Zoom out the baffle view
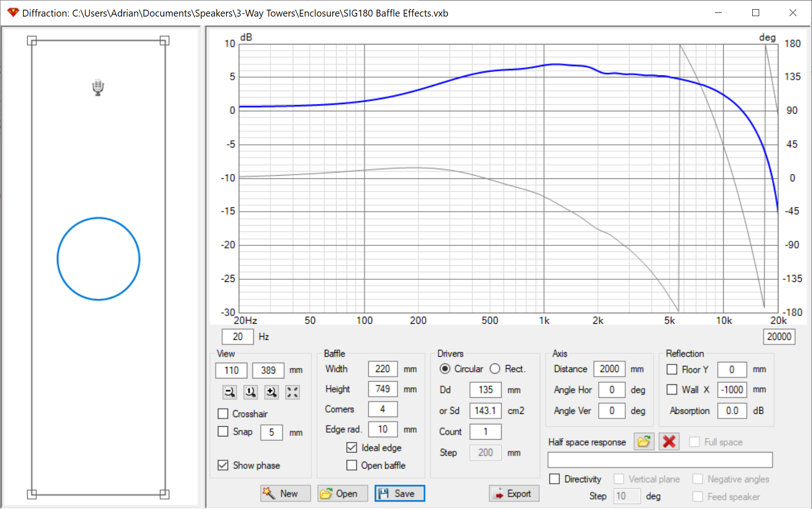The width and height of the screenshot is (812, 509). (x=229, y=392)
